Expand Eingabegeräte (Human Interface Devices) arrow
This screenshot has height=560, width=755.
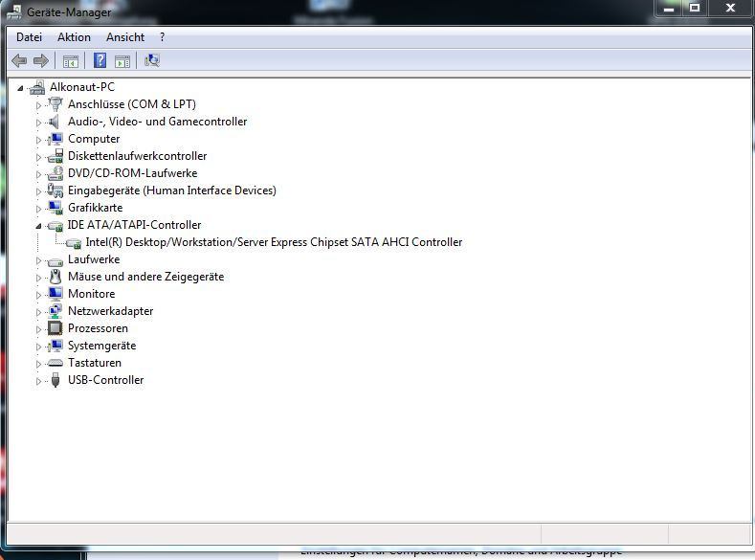[x=38, y=191]
